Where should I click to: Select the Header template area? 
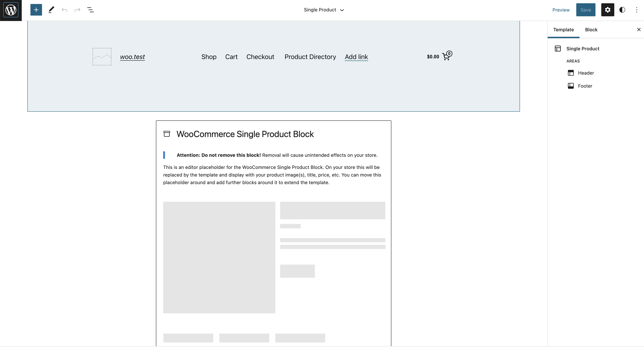pos(586,73)
